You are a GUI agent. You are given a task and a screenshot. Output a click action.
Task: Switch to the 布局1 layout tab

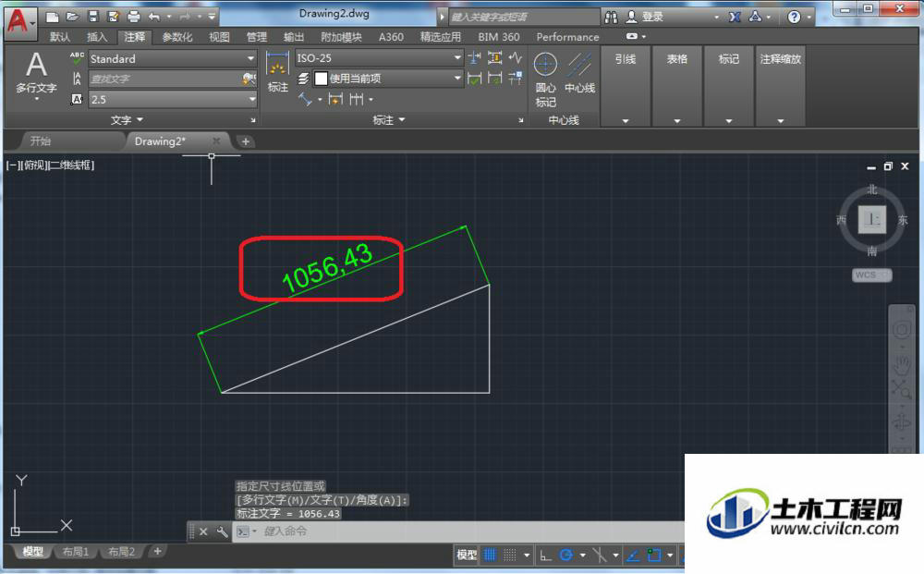(76, 552)
